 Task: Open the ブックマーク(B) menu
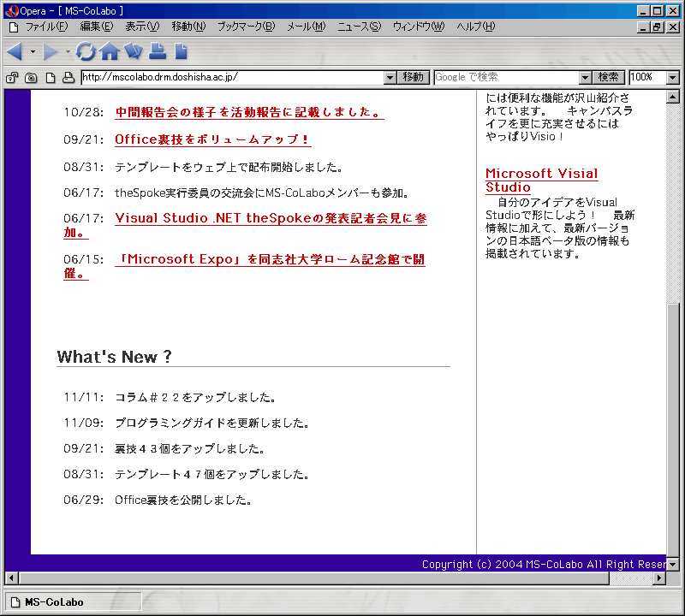(246, 27)
